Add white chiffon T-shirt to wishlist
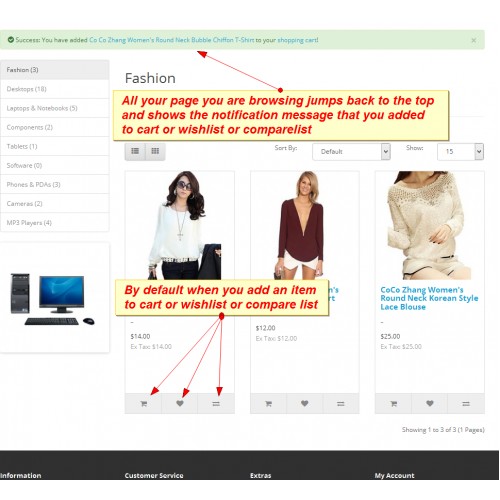500x500 pixels. (x=180, y=404)
